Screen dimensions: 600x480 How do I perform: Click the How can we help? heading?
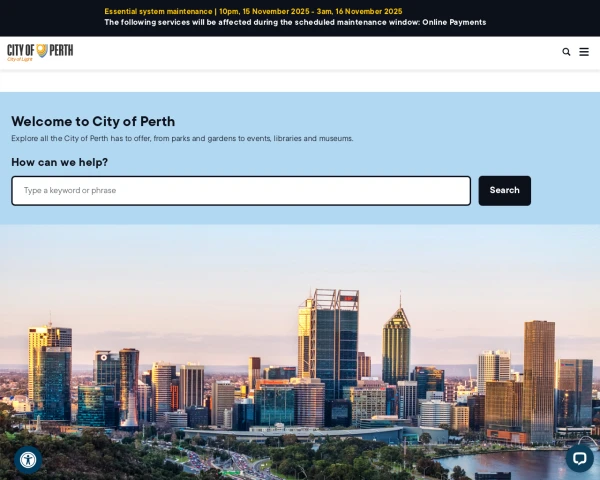coord(60,162)
